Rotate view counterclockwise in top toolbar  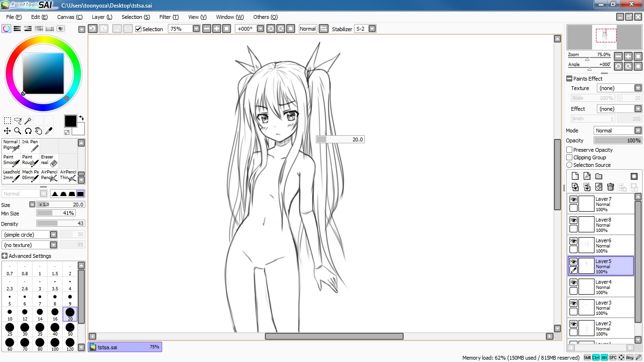coord(271,29)
